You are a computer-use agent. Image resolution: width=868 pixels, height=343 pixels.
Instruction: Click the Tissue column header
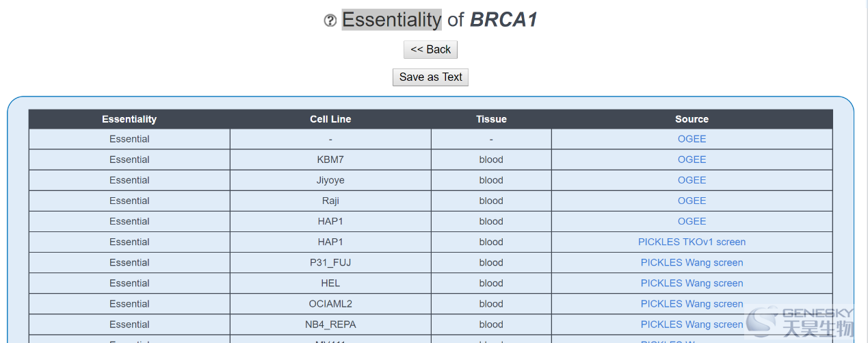click(x=491, y=119)
